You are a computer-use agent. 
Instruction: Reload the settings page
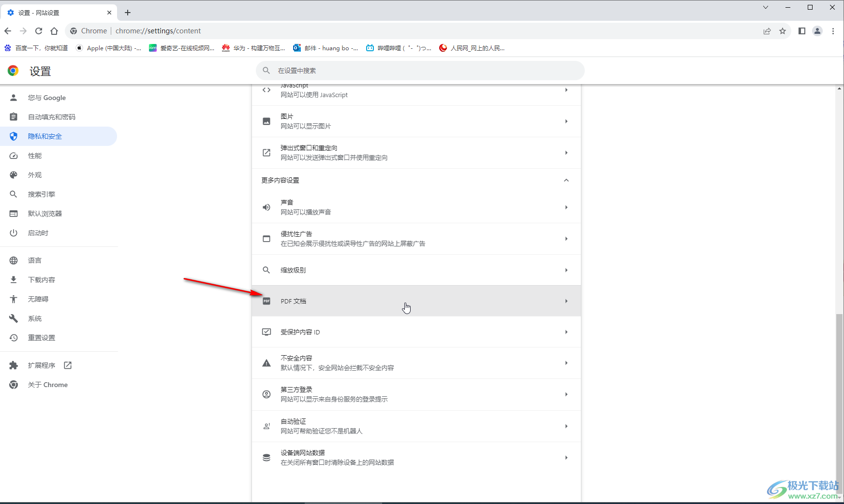39,31
